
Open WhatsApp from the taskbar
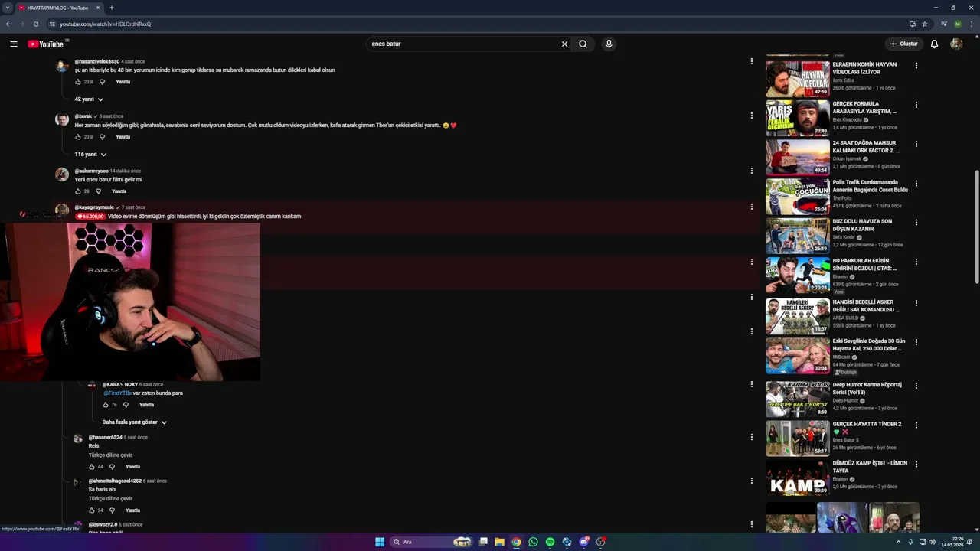(533, 542)
